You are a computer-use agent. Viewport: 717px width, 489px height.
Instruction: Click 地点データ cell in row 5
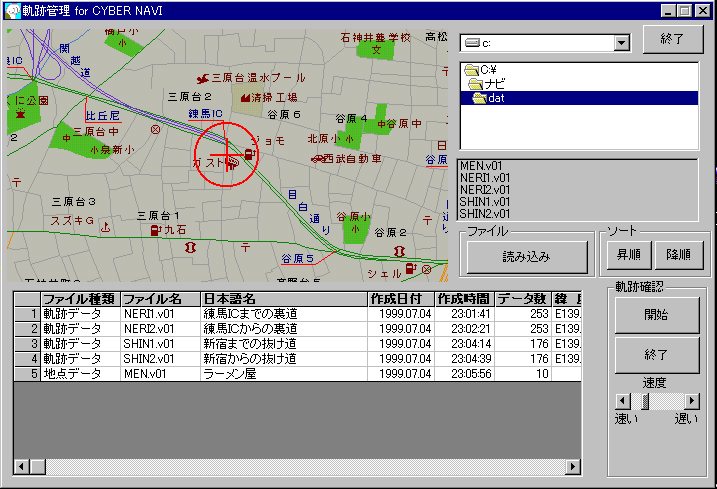[80, 374]
